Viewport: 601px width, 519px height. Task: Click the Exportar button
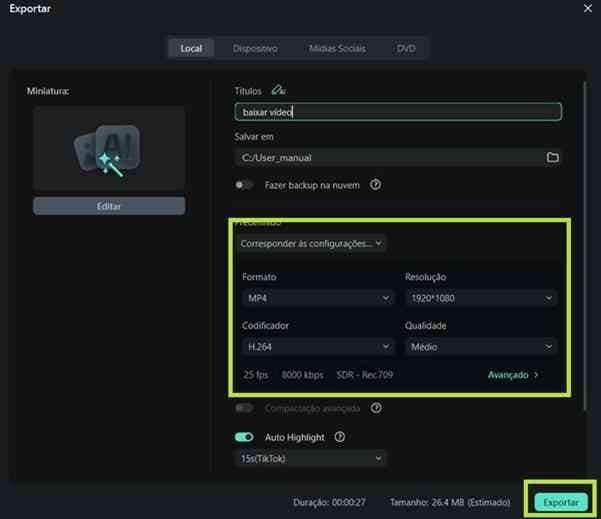(x=561, y=502)
